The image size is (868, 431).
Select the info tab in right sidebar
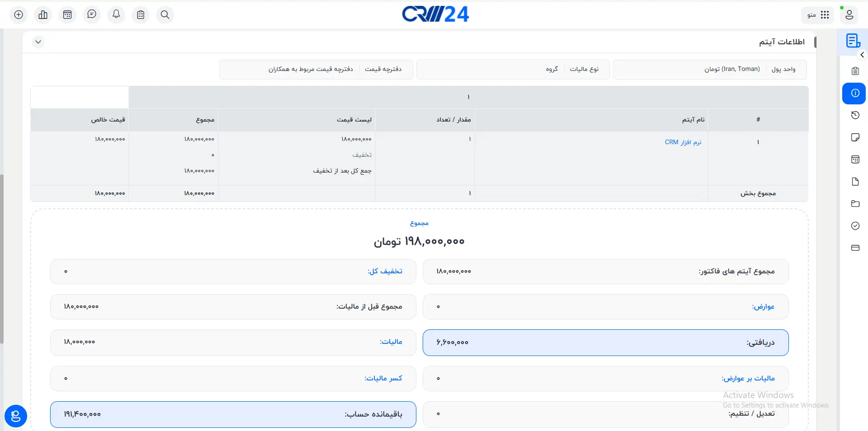click(854, 94)
